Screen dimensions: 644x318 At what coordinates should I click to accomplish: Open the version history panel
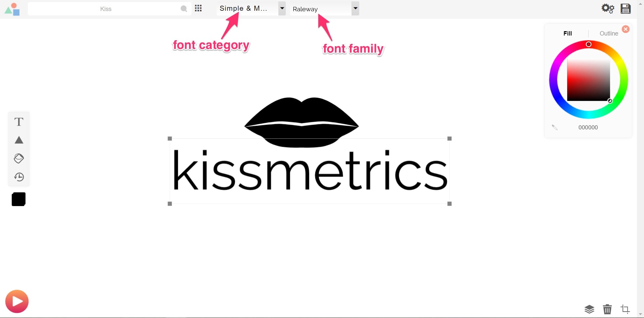coord(19,177)
